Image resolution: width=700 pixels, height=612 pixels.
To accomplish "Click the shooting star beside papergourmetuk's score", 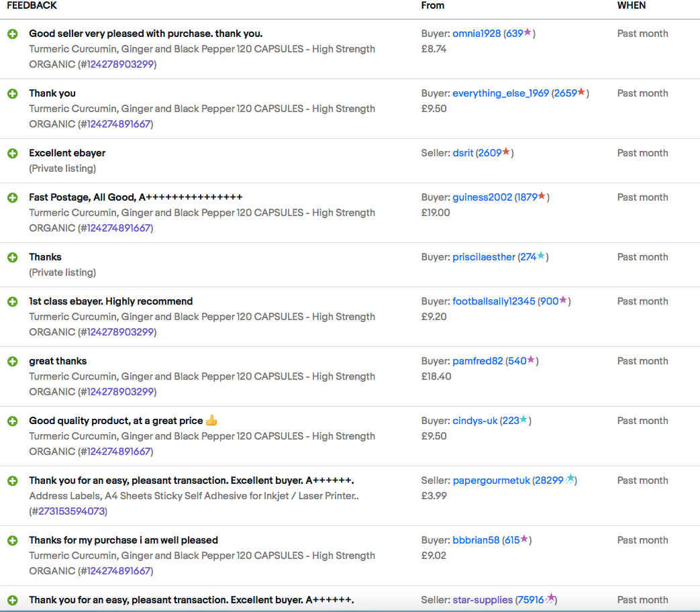I will [x=569, y=479].
